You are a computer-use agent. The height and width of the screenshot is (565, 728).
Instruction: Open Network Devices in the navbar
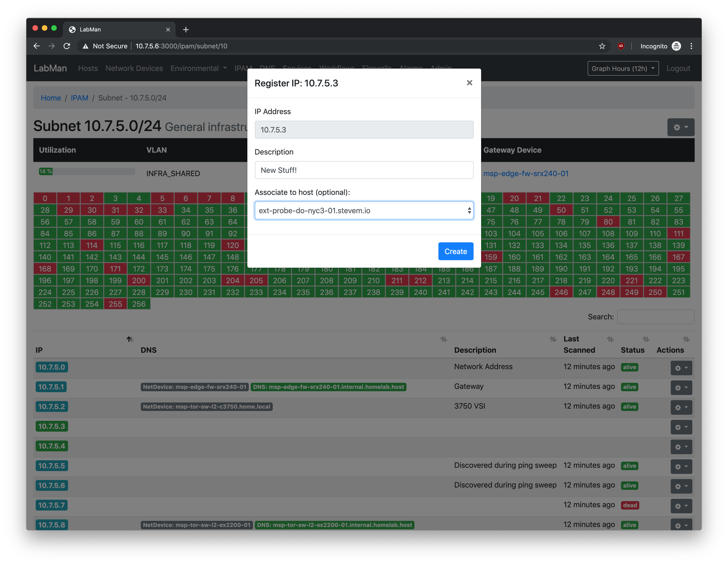134,68
